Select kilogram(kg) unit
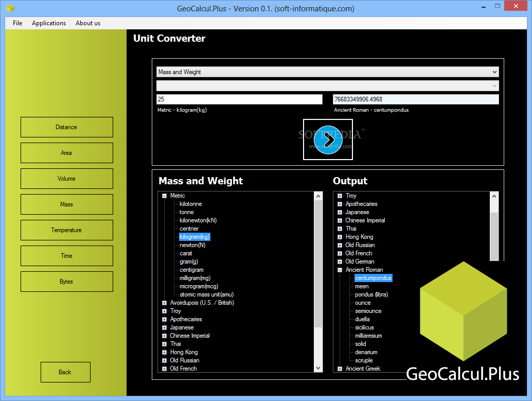This screenshot has height=401, width=532. click(x=195, y=237)
